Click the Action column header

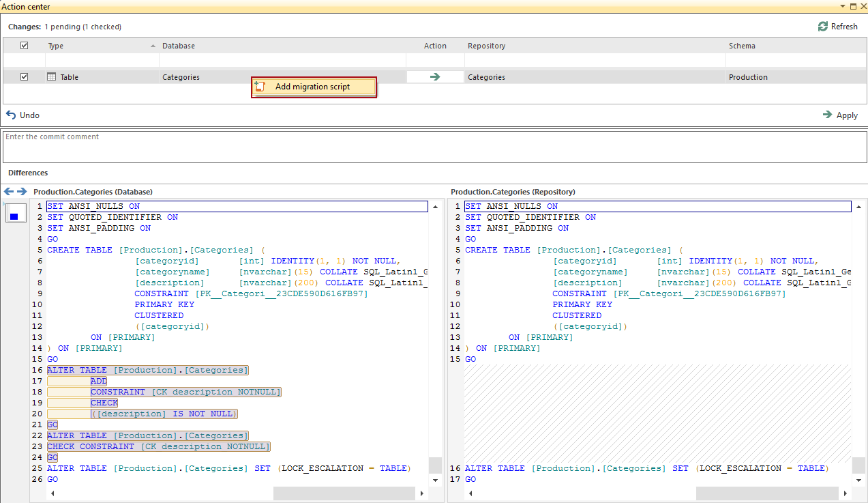coord(435,46)
